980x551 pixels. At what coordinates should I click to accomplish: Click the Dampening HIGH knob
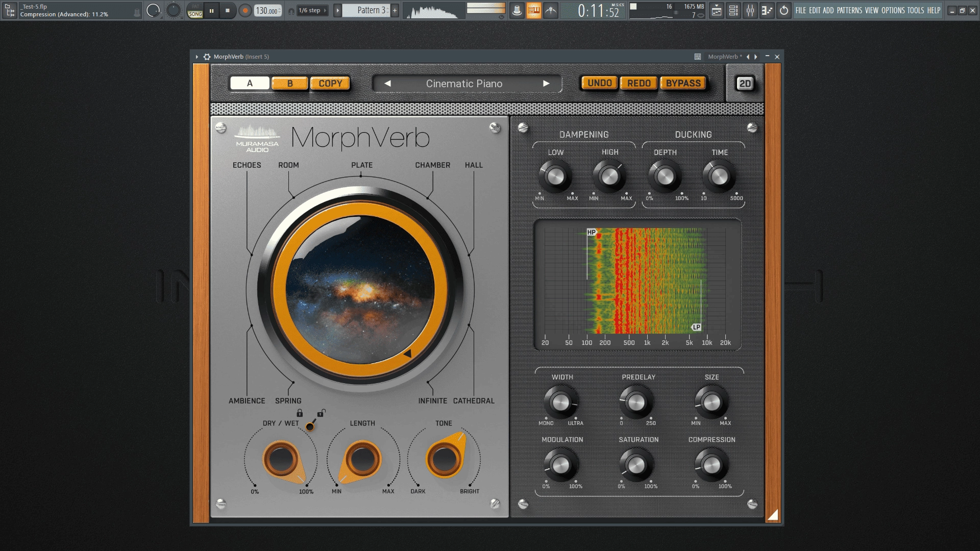pos(609,177)
